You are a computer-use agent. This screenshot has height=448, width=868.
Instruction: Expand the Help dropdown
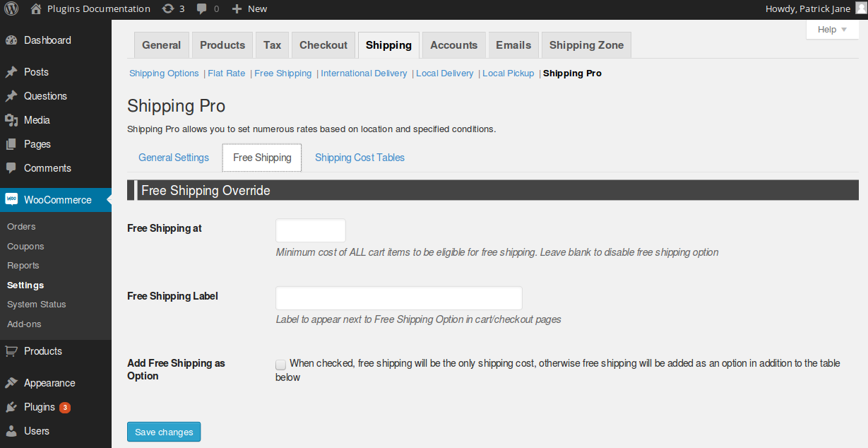833,30
